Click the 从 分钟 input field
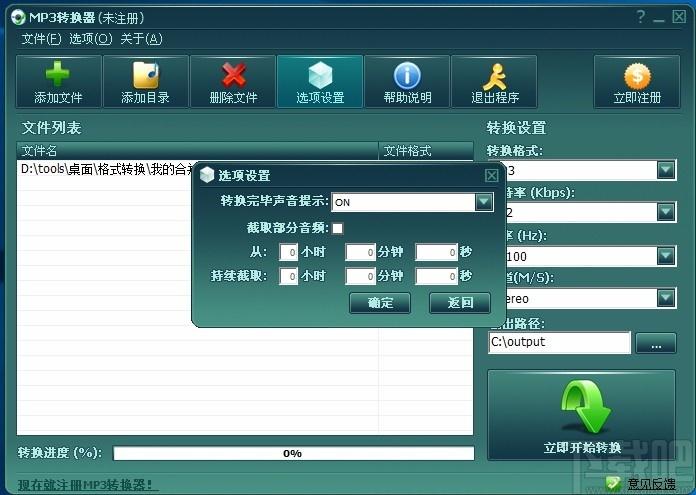Screen dimensions: 696x495 360,252
